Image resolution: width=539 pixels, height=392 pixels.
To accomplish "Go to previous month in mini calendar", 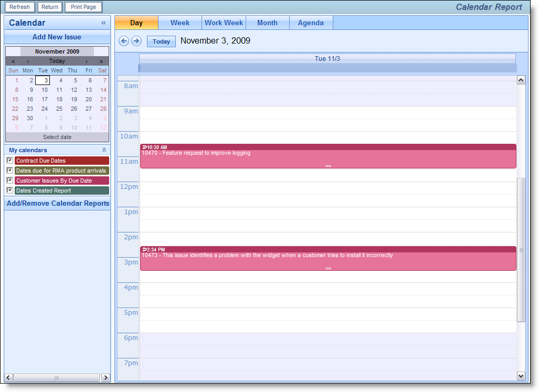I will pos(28,61).
